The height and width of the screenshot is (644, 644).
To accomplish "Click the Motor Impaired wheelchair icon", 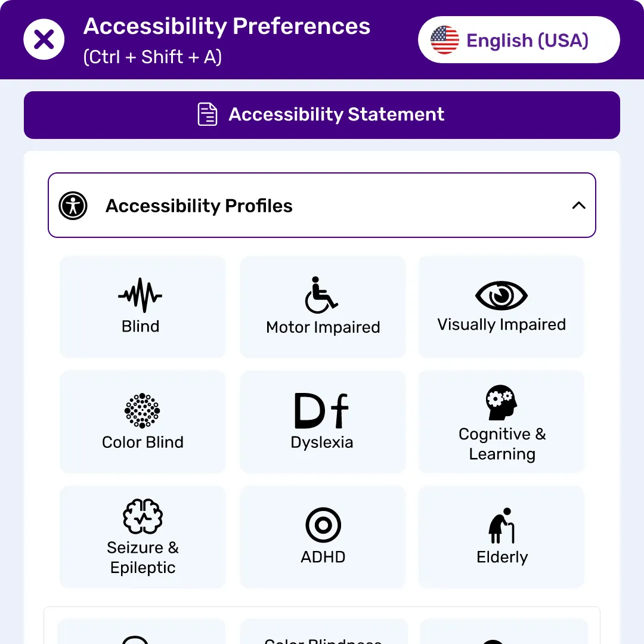I will (x=322, y=292).
